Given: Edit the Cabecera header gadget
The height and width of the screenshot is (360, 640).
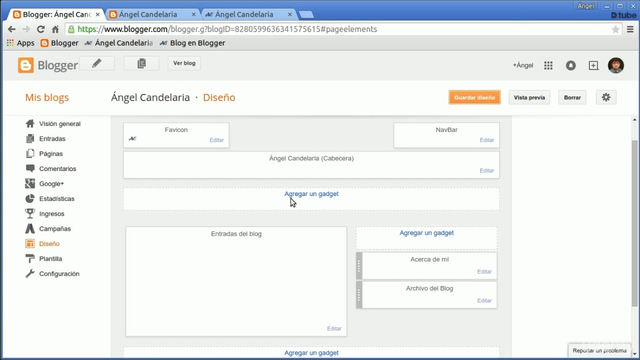Looking at the screenshot, I should [487, 171].
